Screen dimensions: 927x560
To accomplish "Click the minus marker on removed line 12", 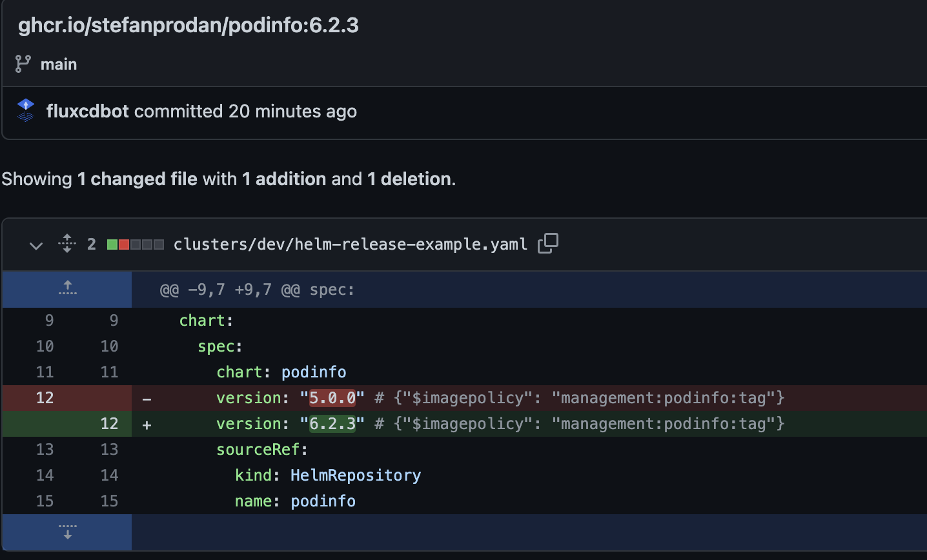I will pos(147,398).
